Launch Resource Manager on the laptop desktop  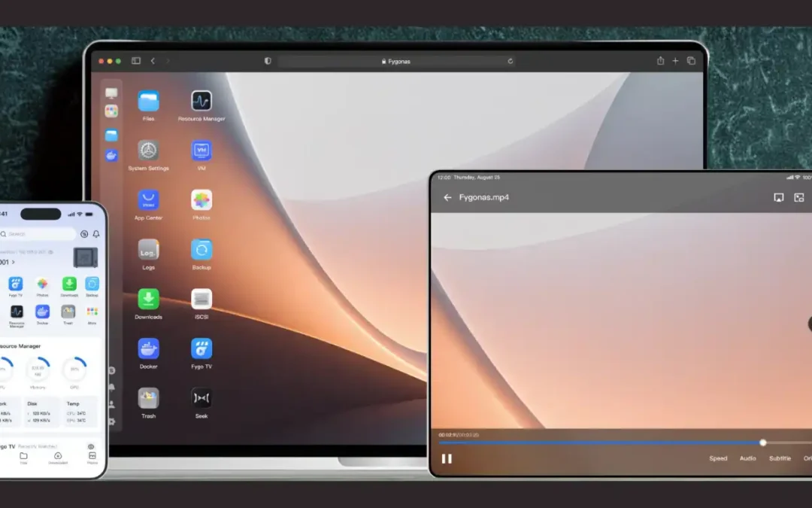pyautogui.click(x=201, y=101)
